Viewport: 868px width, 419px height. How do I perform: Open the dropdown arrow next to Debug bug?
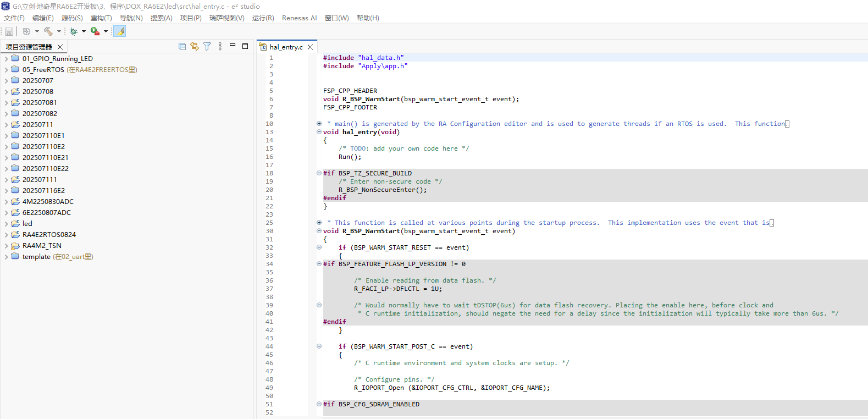point(84,31)
